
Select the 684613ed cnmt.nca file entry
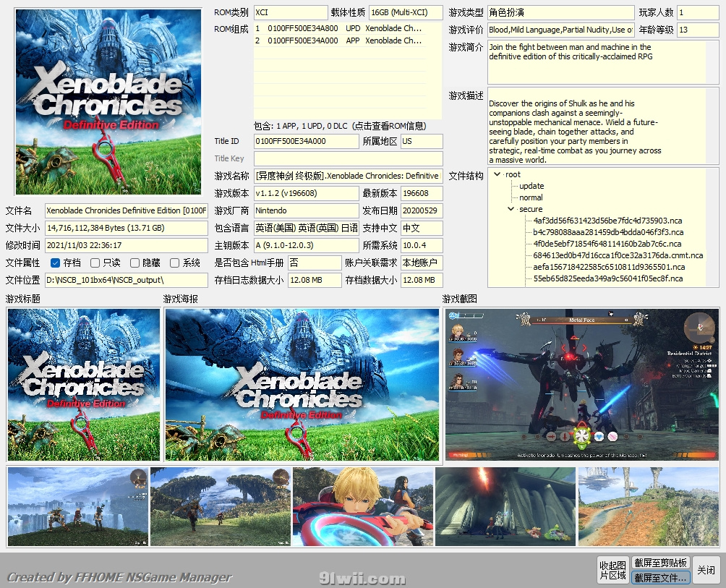pyautogui.click(x=618, y=255)
